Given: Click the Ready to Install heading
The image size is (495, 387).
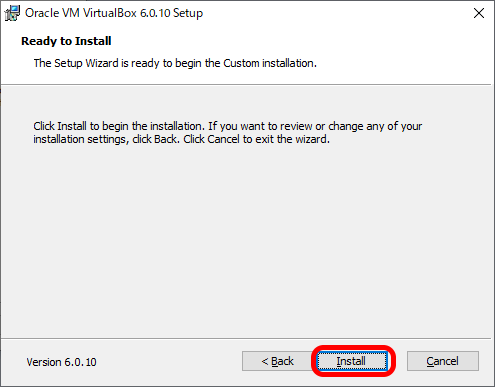Looking at the screenshot, I should coord(66,41).
